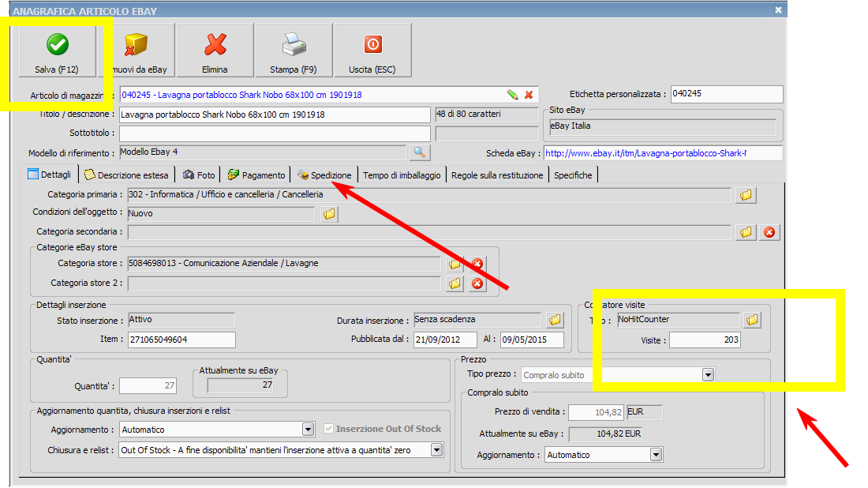Click the Al end date field
This screenshot has height=488, width=868.
point(532,340)
